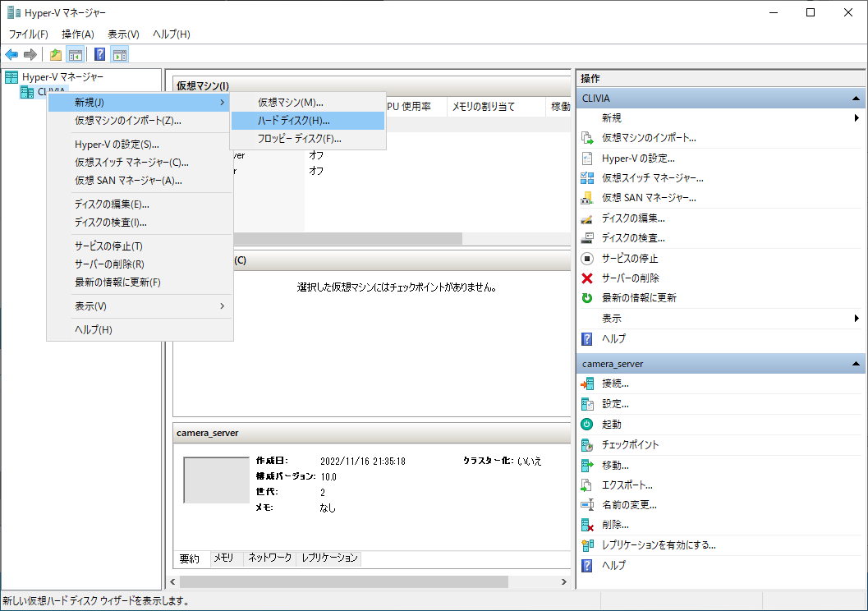Click Help icon under CLIVIA actions
Viewport: 868px width, 611px height.
(x=587, y=338)
